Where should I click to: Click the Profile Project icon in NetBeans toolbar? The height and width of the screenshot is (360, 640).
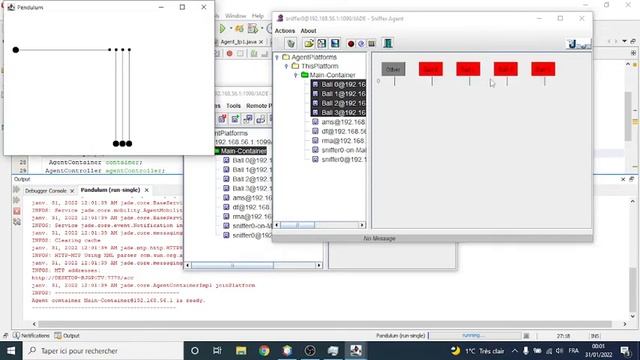click(253, 29)
